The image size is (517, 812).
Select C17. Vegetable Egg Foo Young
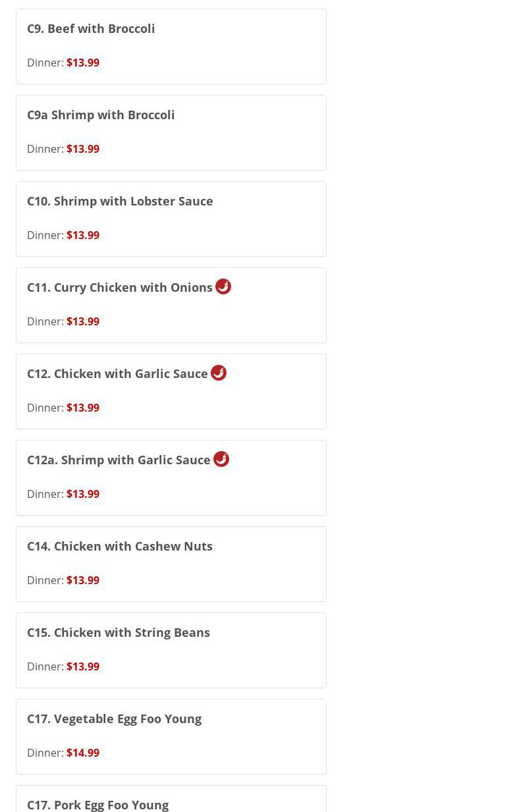coord(114,718)
